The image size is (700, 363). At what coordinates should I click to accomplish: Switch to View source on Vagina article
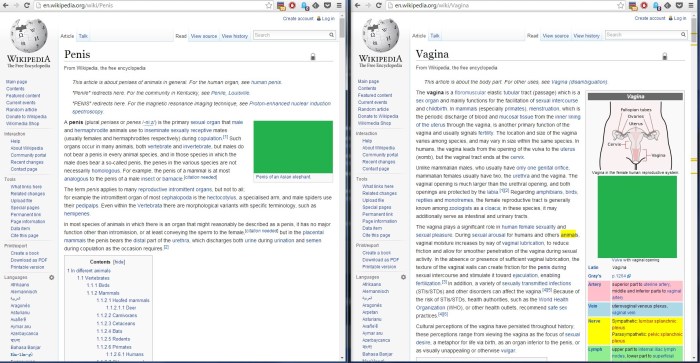coord(556,36)
